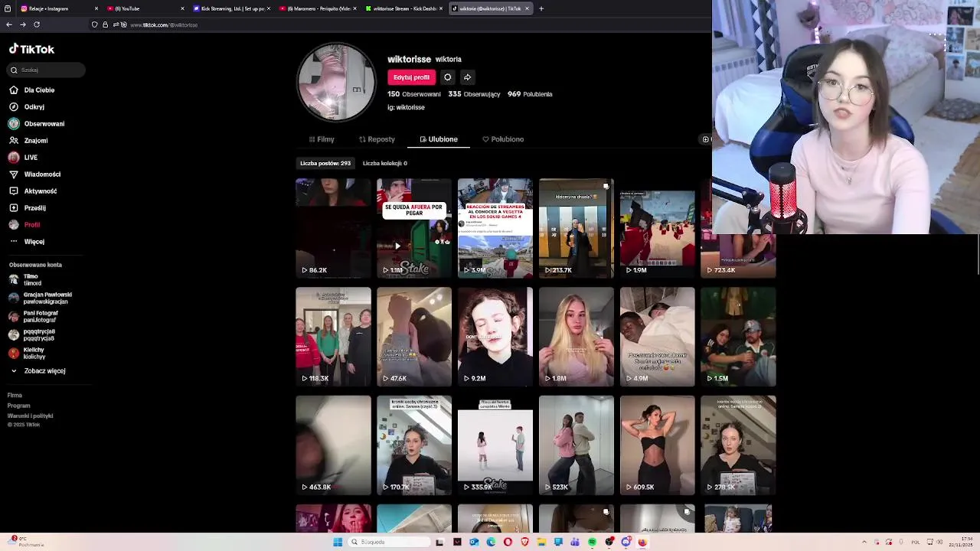Open Brave browser from the taskbar
Image resolution: width=980 pixels, height=551 pixels.
[x=524, y=542]
